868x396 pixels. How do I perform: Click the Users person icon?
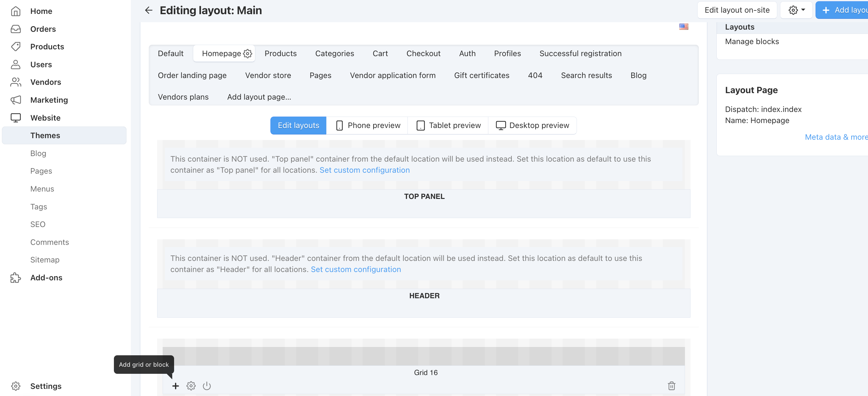coord(15,64)
